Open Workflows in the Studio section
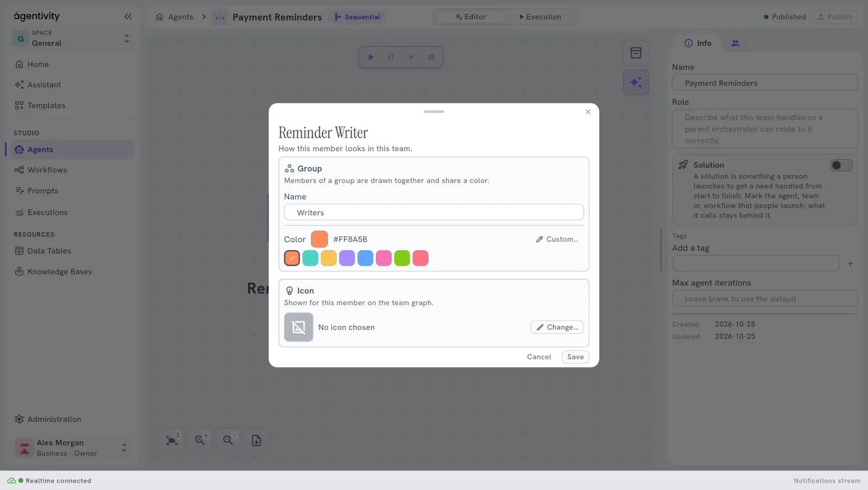 [x=72, y=170]
